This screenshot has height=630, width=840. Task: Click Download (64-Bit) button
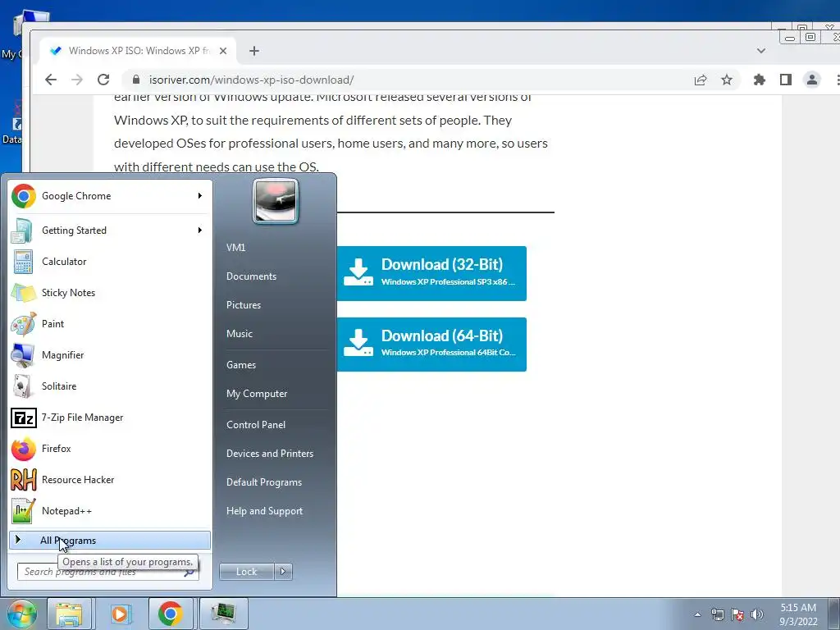click(x=431, y=345)
